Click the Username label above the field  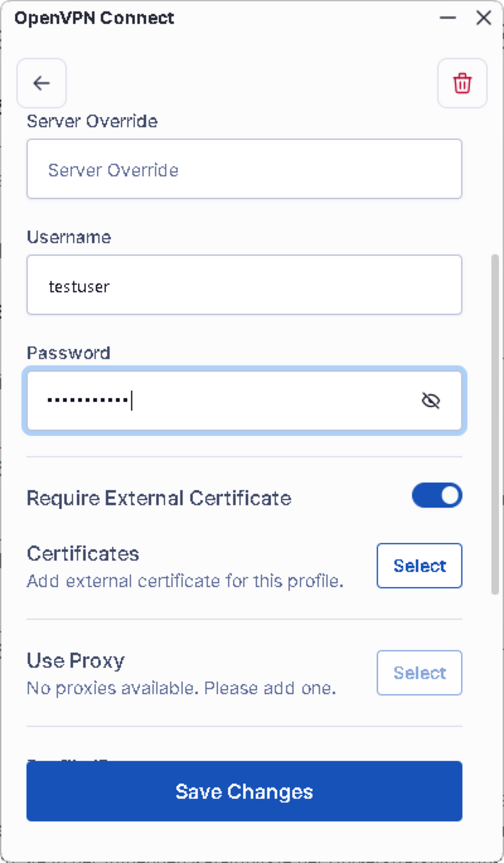click(69, 237)
